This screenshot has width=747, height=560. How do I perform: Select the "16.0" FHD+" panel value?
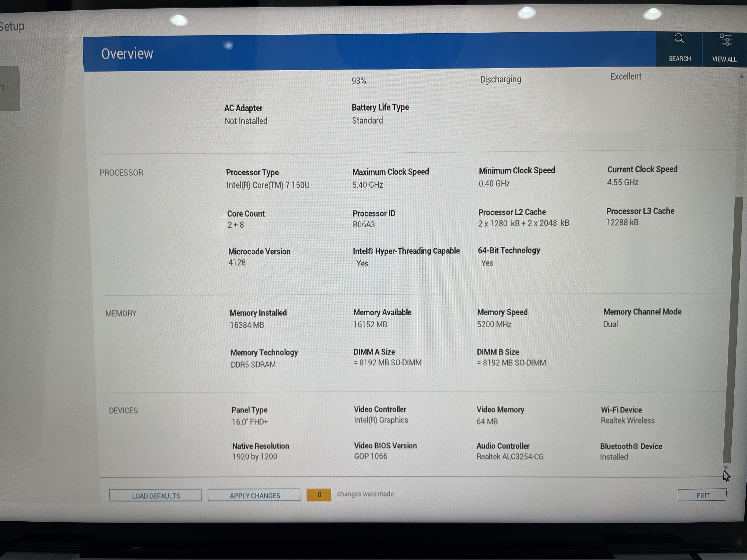point(250,422)
